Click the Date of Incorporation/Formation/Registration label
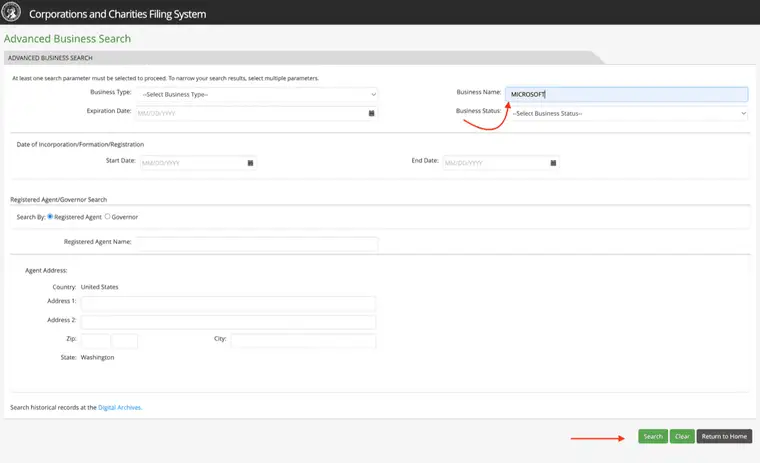 click(x=80, y=144)
